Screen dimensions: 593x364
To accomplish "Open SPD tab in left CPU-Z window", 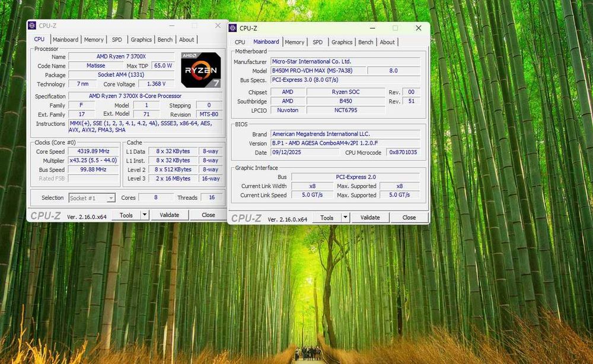I will tap(117, 39).
